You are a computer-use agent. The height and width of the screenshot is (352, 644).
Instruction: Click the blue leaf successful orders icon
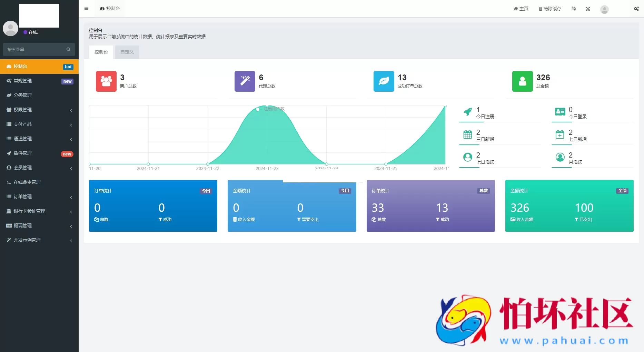tap(384, 81)
